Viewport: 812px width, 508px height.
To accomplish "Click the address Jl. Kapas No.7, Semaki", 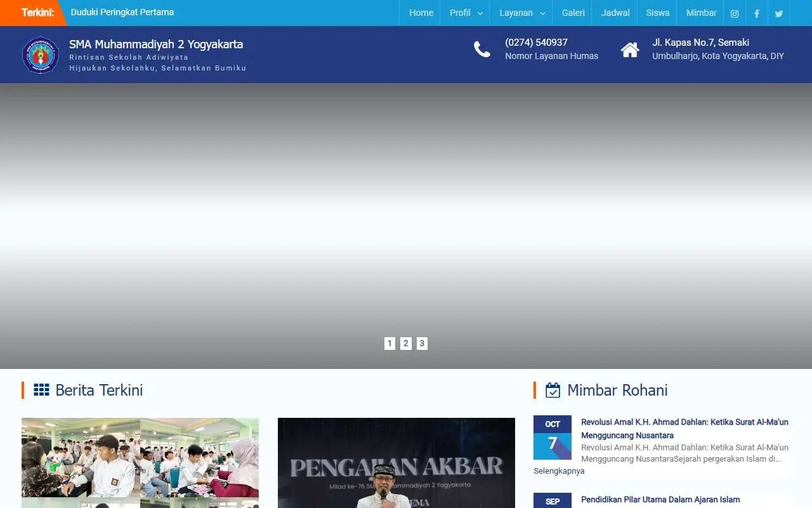I will click(700, 43).
